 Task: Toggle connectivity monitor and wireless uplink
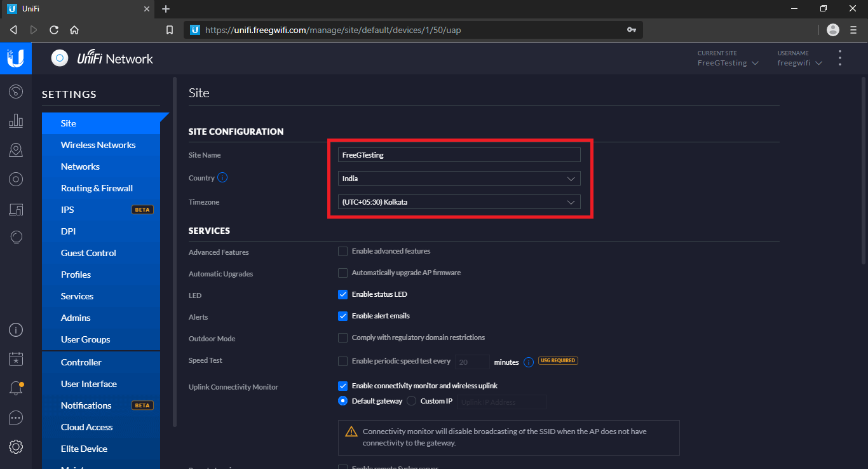coord(343,386)
